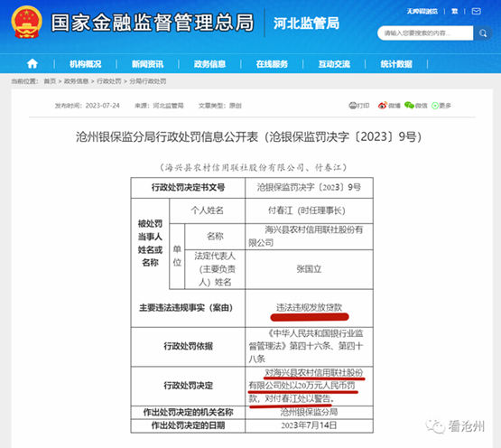501x448 pixels.
Task: Click the source text 来源: 河北监管局
Action: tap(159, 106)
